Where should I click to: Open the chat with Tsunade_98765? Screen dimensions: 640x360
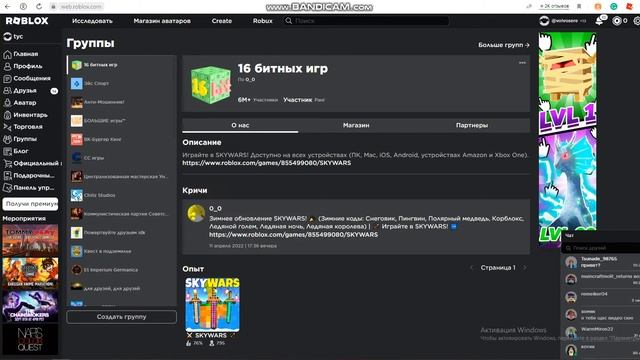[x=601, y=262]
